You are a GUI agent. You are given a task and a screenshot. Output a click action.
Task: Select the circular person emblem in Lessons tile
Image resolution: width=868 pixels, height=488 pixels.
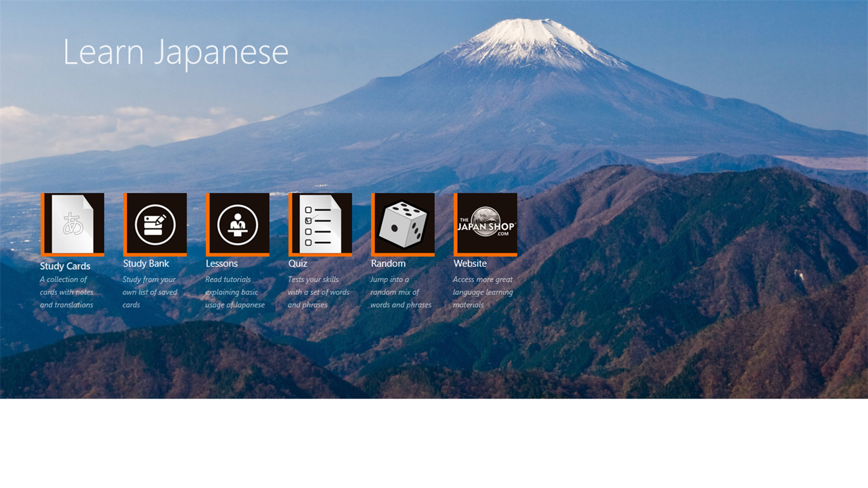coord(237,223)
